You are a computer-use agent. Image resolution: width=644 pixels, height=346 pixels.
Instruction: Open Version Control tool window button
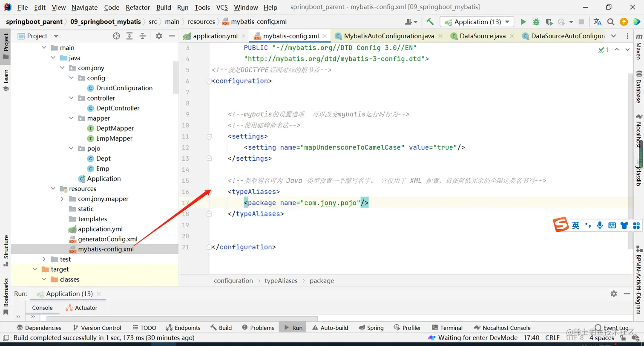click(x=97, y=328)
